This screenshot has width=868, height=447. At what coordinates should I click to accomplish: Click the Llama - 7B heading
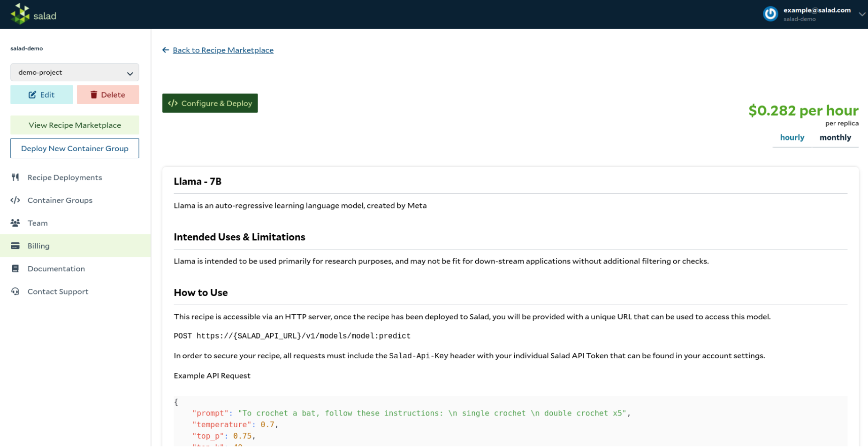click(198, 182)
